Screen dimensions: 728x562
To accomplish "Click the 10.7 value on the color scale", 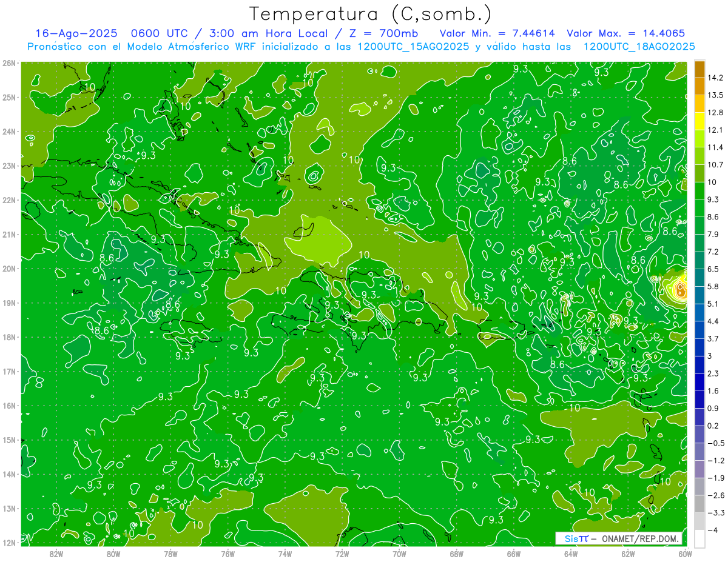I will (x=714, y=164).
